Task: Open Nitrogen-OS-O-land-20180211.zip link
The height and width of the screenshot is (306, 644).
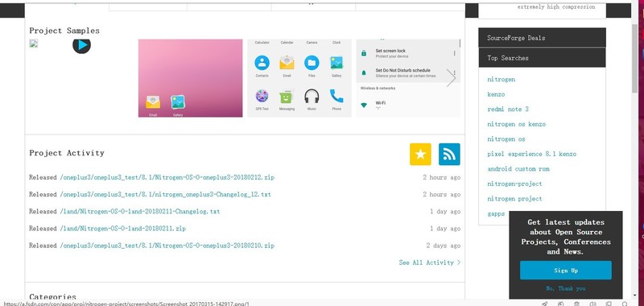Action: [x=123, y=229]
